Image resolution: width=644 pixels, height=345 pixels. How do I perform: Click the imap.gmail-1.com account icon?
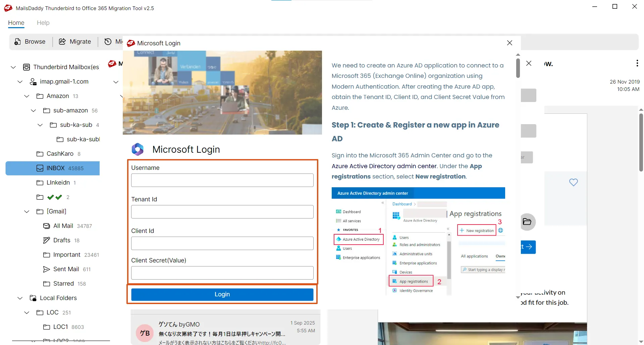[x=33, y=82]
